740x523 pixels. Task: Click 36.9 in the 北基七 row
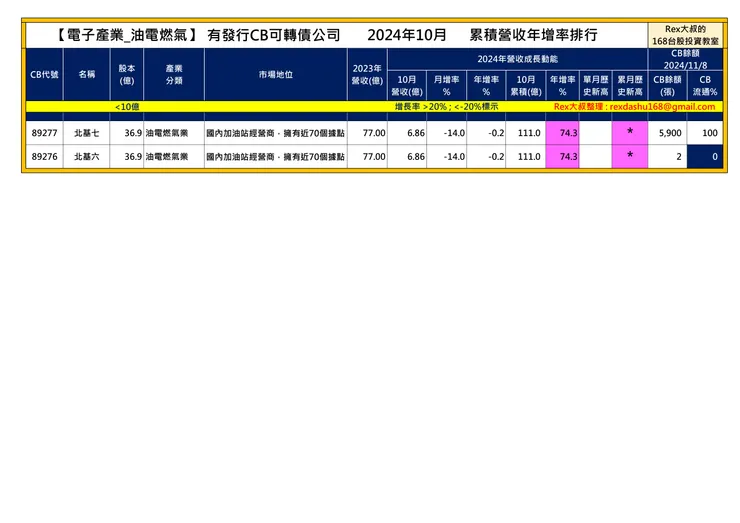pyautogui.click(x=133, y=133)
